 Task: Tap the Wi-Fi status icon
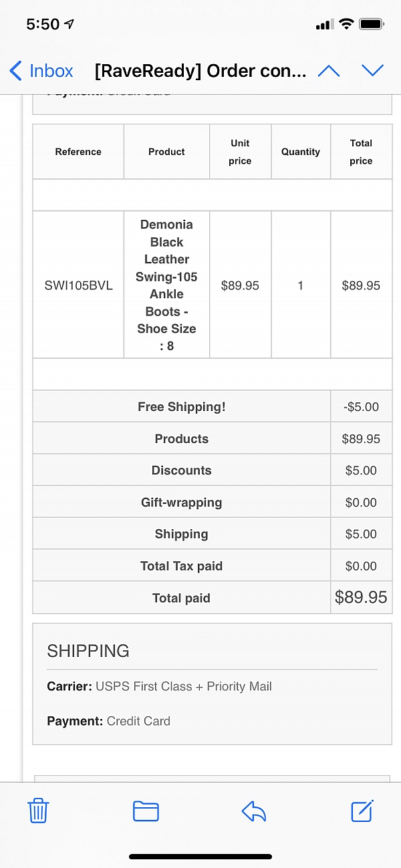point(346,25)
